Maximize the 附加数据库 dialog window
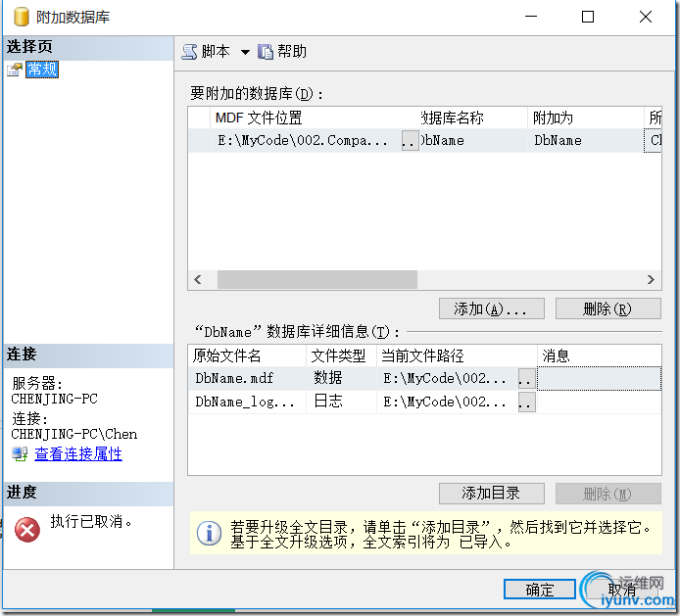 click(x=588, y=17)
